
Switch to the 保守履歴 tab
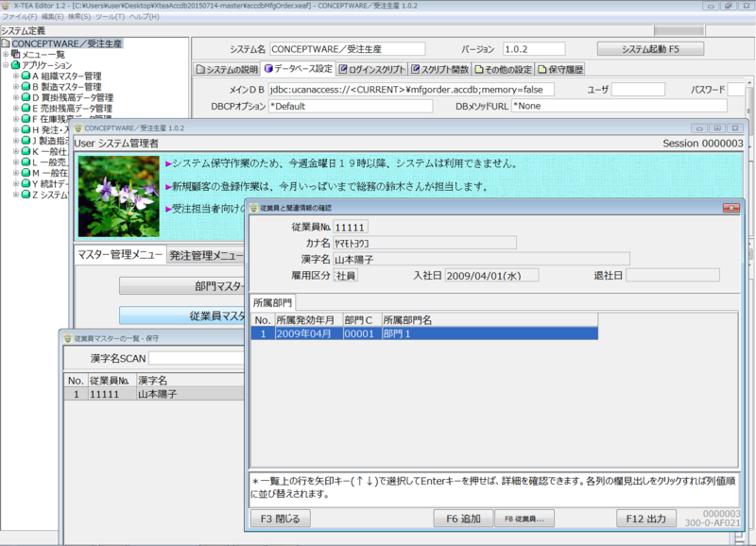560,69
